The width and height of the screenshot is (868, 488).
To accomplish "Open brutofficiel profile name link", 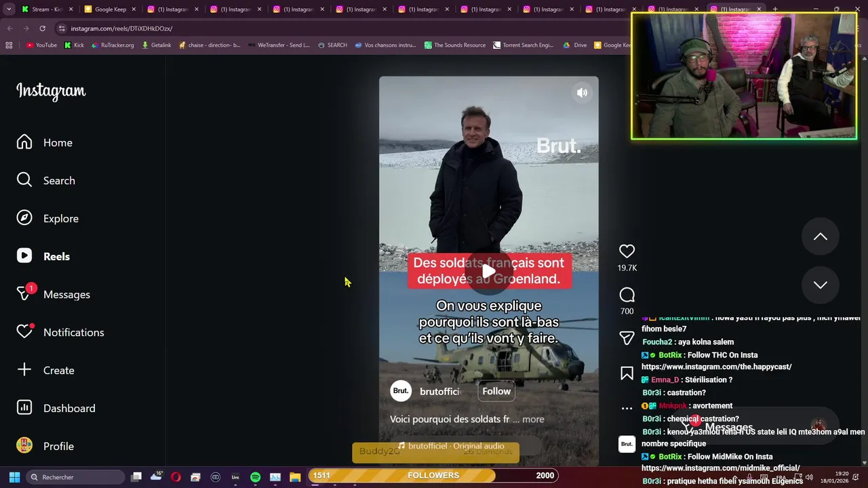I will click(x=440, y=391).
